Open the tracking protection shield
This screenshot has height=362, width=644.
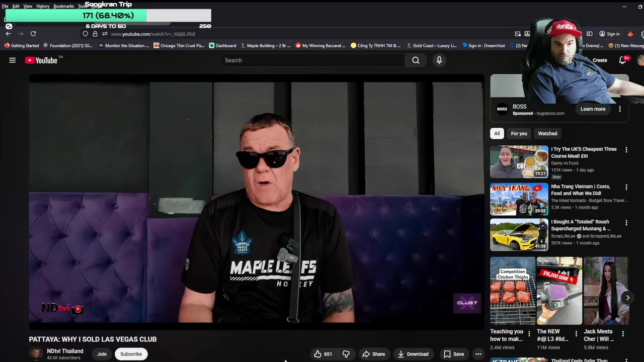(85, 34)
